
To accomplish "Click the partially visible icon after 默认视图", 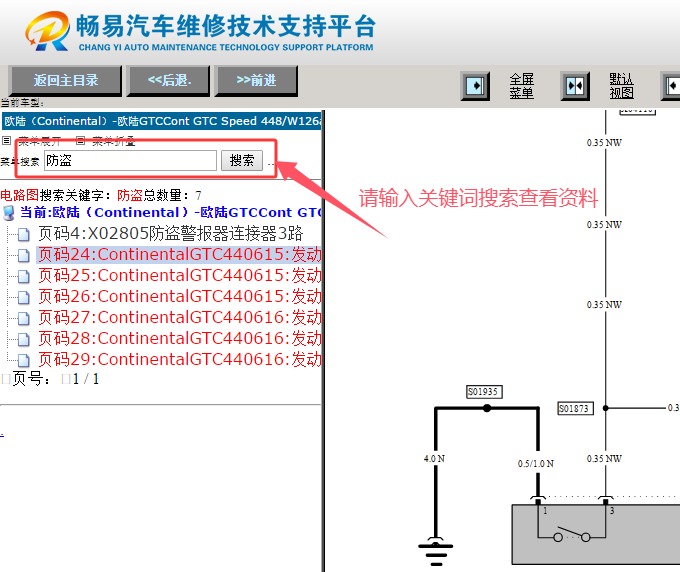I will 671,86.
